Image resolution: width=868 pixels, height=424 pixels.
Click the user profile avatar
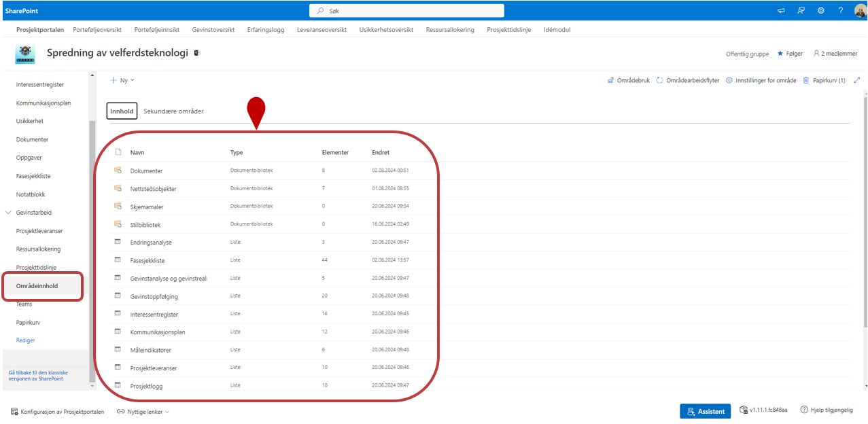coord(859,10)
